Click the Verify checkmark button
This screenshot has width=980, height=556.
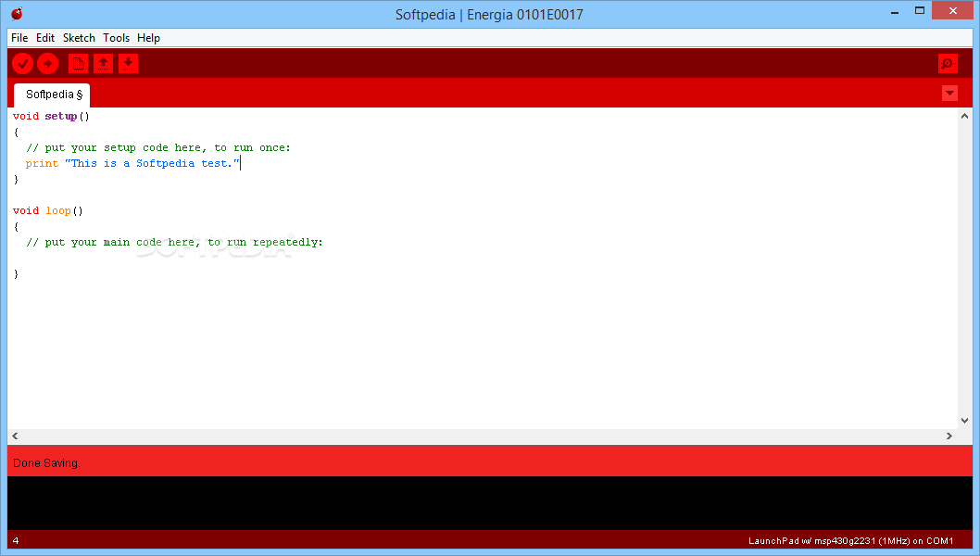[22, 63]
